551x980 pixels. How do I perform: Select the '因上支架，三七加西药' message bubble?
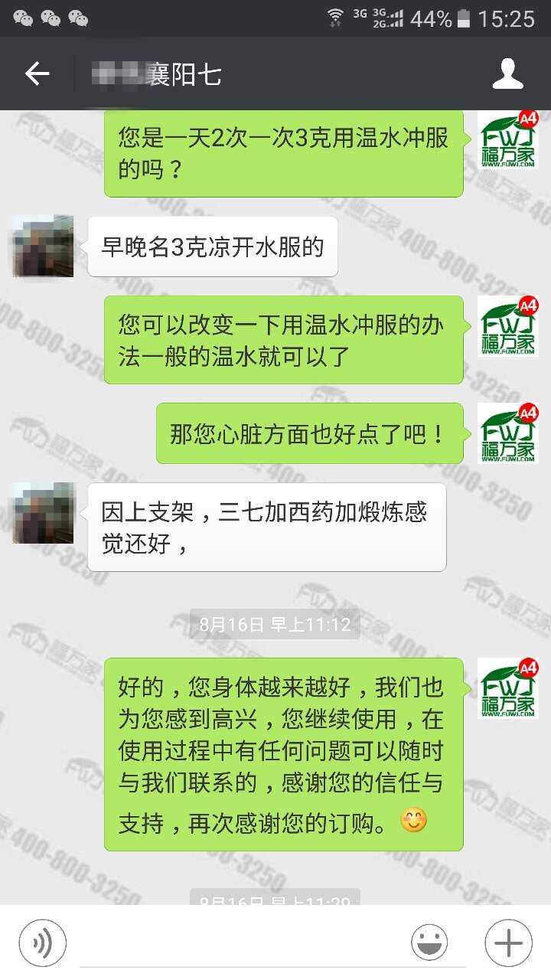(x=266, y=527)
